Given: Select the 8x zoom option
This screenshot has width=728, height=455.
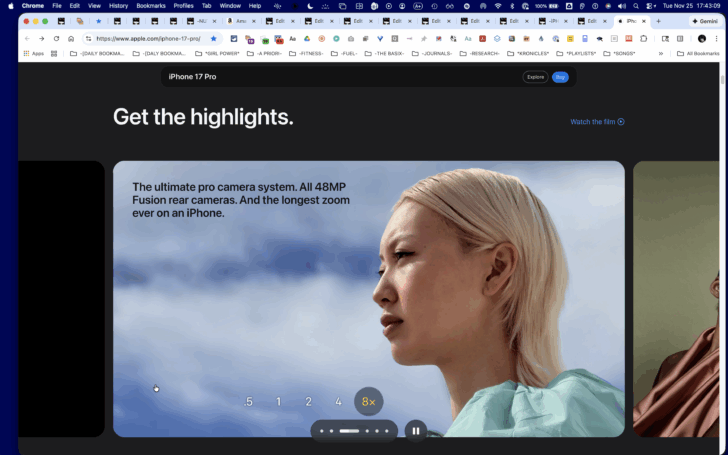Looking at the screenshot, I should tap(369, 402).
